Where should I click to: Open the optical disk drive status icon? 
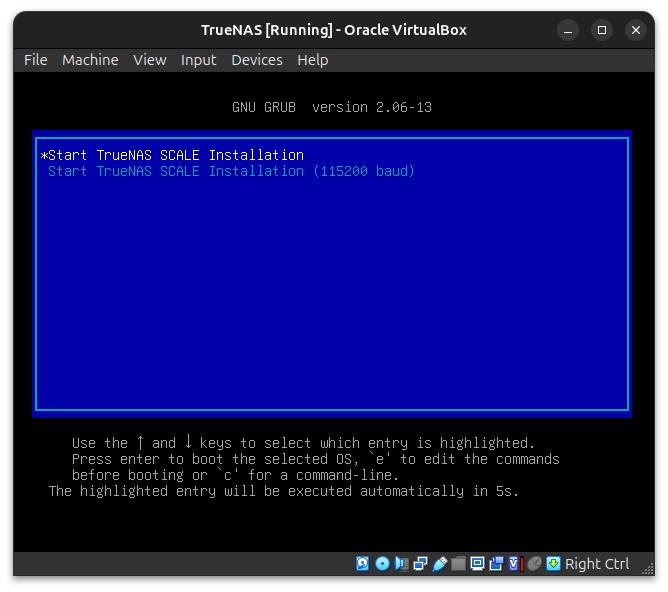tap(382, 564)
